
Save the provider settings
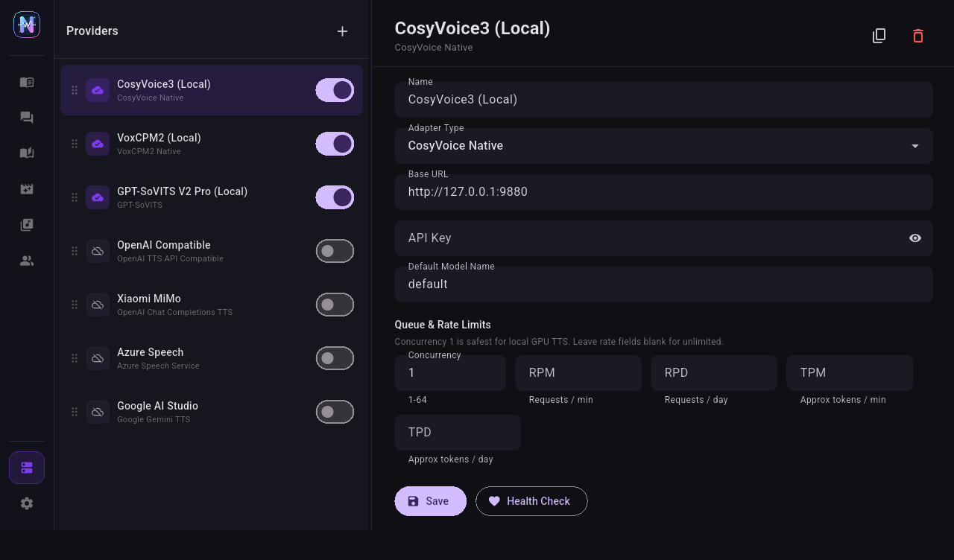pos(430,501)
